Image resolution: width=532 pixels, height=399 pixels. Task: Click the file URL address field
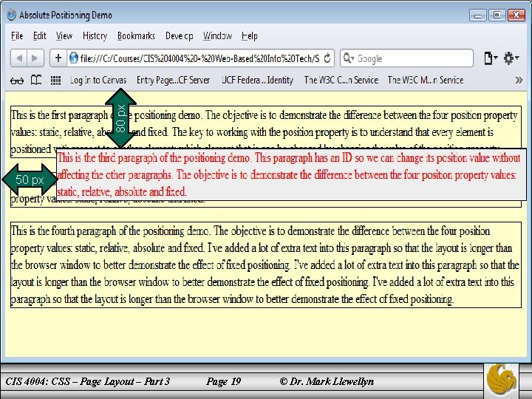tap(200, 58)
